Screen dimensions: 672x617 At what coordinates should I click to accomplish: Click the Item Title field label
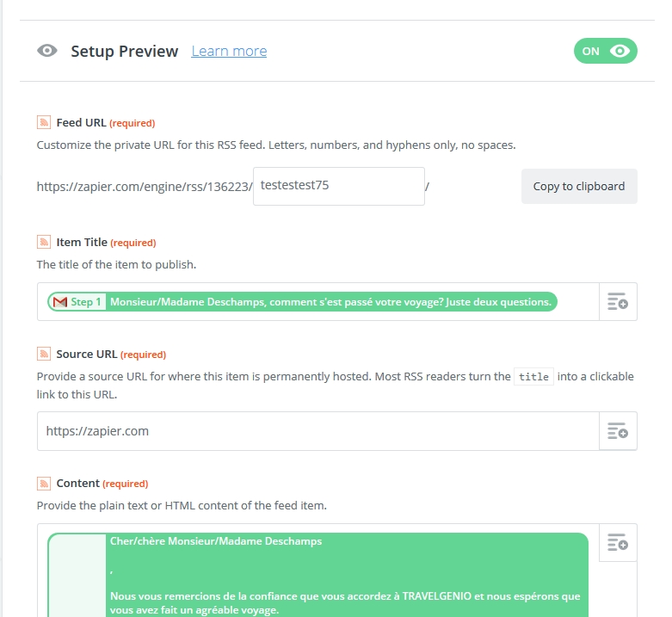tap(83, 242)
